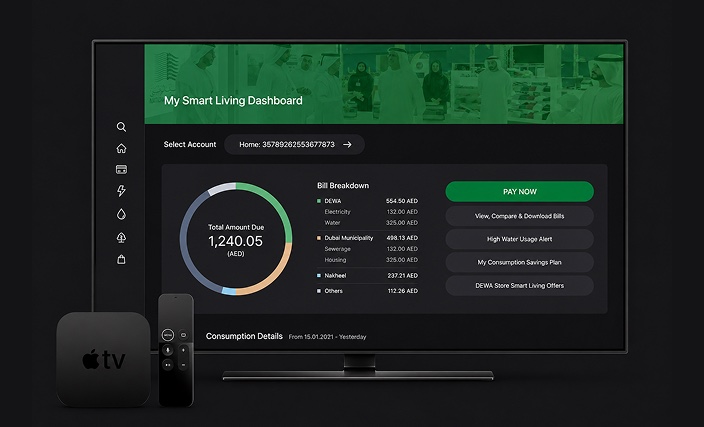Select the Water 325.00 AED row

[x=371, y=223]
